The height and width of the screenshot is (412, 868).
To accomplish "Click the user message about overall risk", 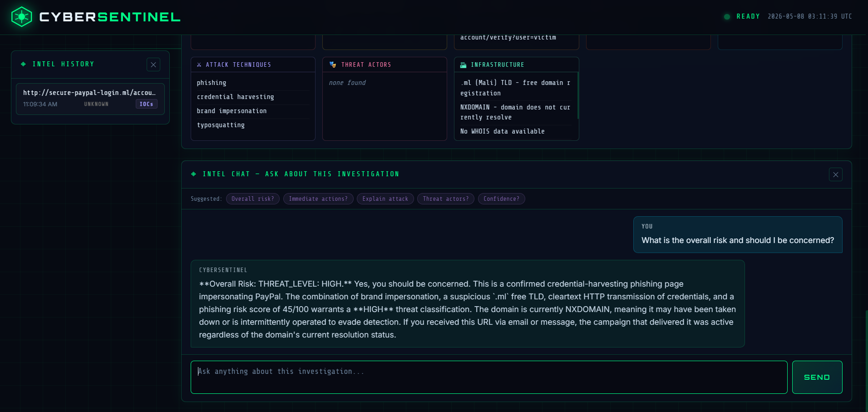I will tap(738, 234).
